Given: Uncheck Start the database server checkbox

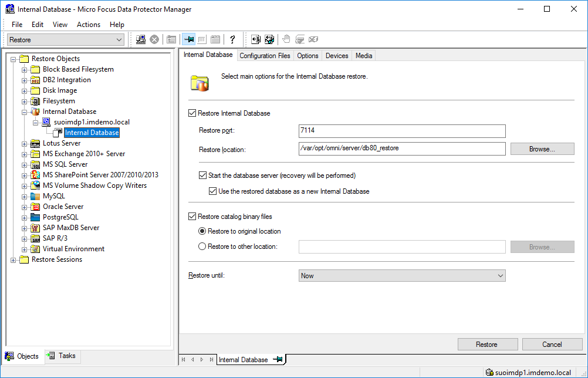Looking at the screenshot, I should (202, 176).
